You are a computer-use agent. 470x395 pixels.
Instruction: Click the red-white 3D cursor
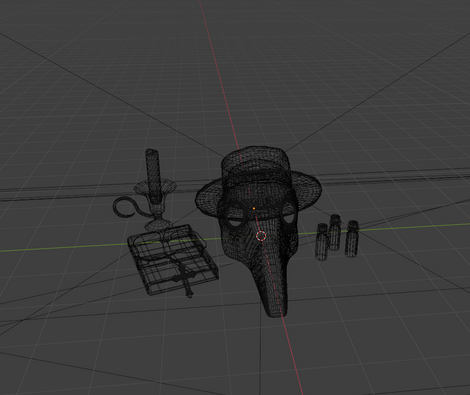pos(261,236)
